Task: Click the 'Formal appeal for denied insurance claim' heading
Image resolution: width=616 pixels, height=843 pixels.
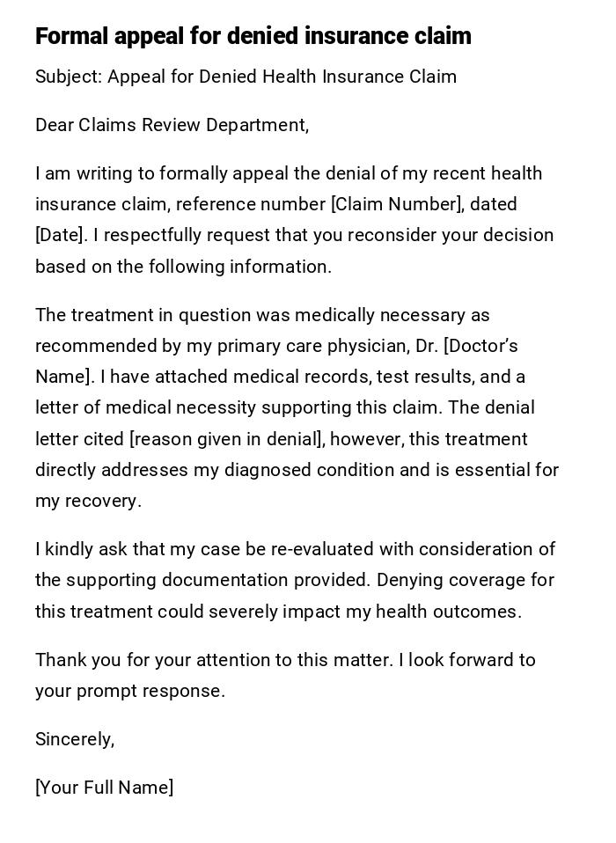Action: click(253, 36)
